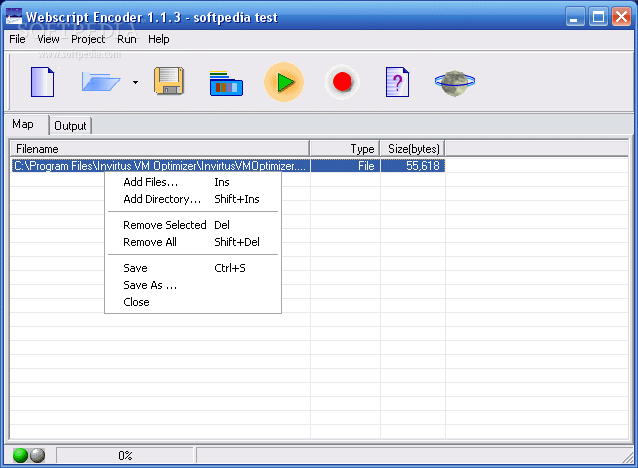Select Remove All in the context menu
The width and height of the screenshot is (638, 468).
click(193, 242)
